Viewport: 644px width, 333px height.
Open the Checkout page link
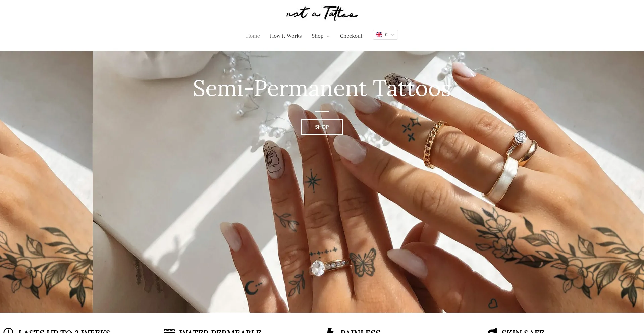coord(351,36)
